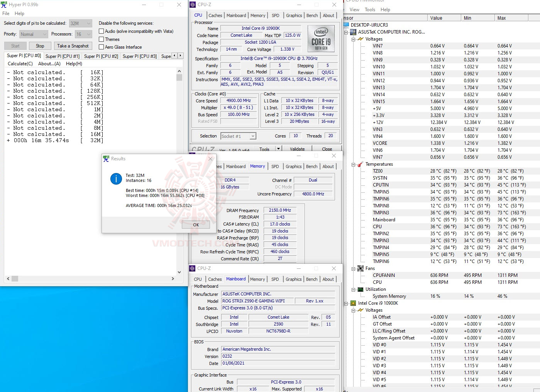Click the Voltages icon under Intel Core i9 10900K
Screen dimensions: 540x392
pyautogui.click(x=360, y=310)
